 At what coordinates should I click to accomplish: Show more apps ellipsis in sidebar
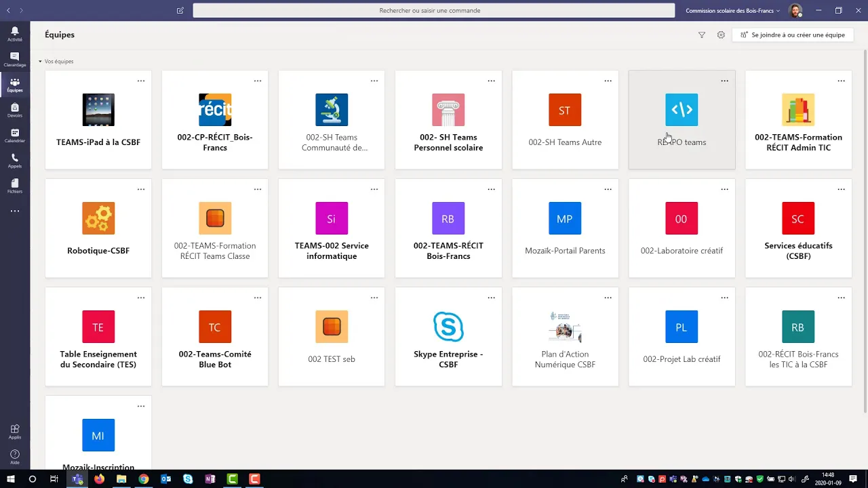(x=15, y=211)
